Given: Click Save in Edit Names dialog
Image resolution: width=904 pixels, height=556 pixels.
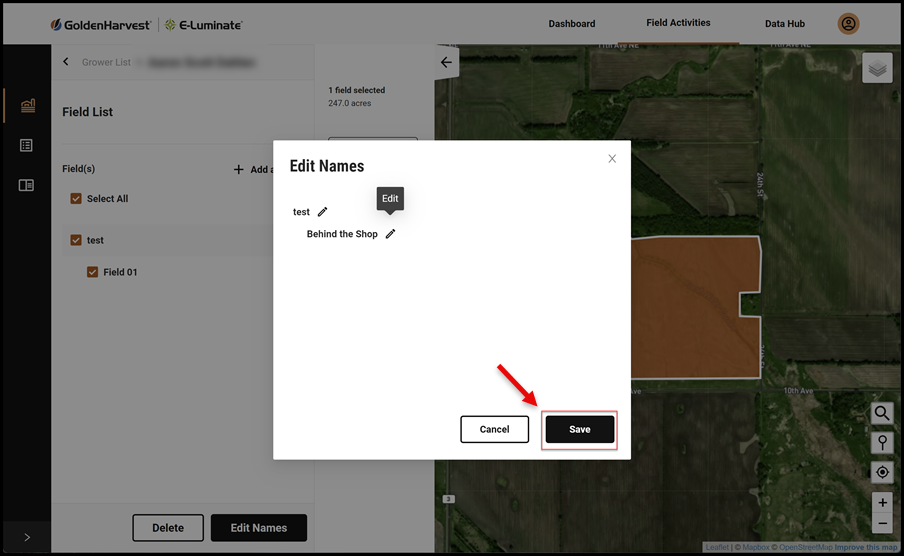Looking at the screenshot, I should click(x=579, y=429).
